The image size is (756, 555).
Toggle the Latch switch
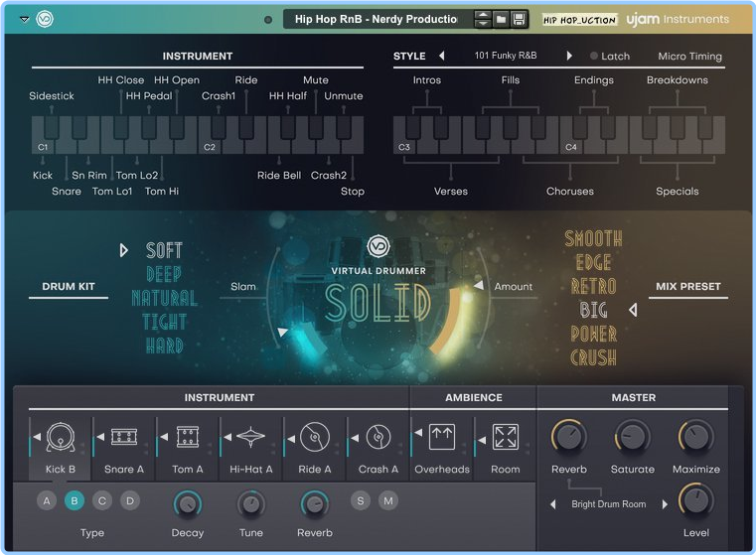click(609, 56)
